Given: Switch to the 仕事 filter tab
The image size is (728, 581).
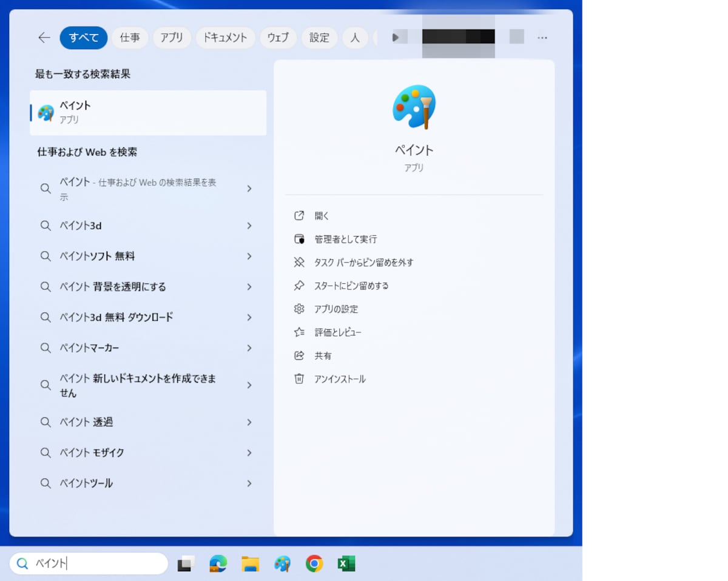Looking at the screenshot, I should pyautogui.click(x=130, y=38).
